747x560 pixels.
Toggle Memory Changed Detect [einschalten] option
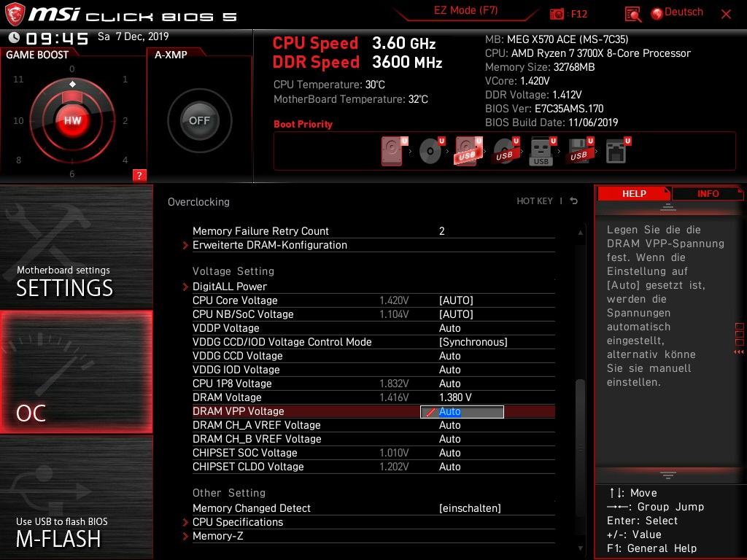tap(470, 508)
